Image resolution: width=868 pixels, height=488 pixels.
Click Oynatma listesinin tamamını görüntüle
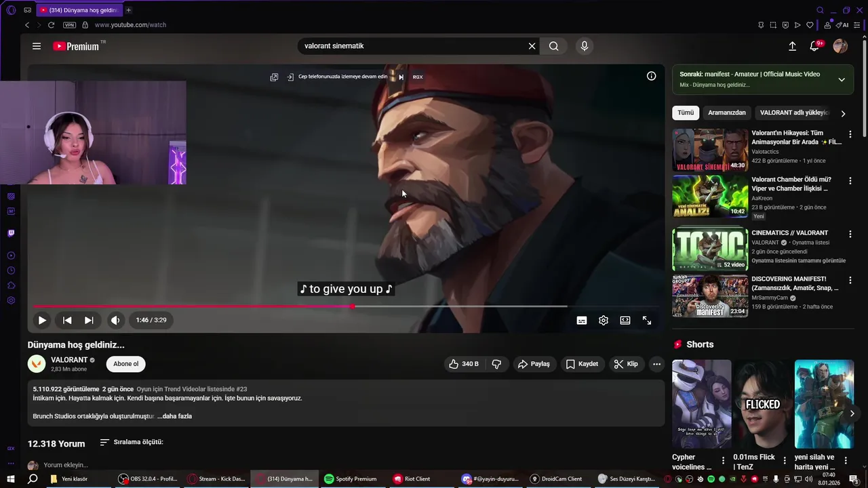[x=798, y=260]
